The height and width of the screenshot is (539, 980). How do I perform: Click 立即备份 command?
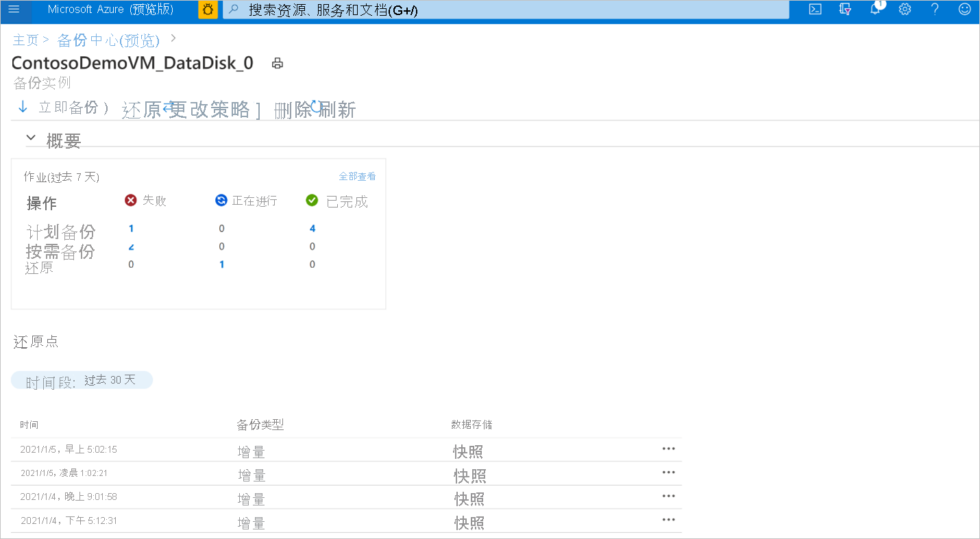tap(69, 108)
